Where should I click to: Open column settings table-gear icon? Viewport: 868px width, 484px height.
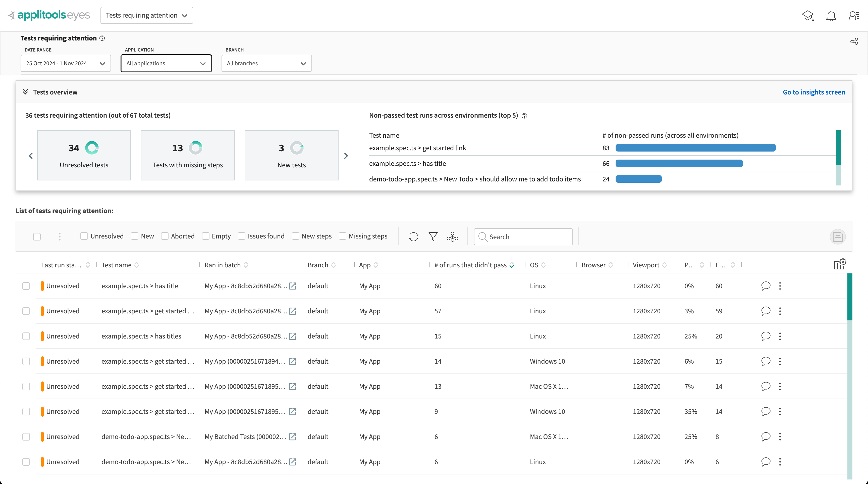click(840, 264)
